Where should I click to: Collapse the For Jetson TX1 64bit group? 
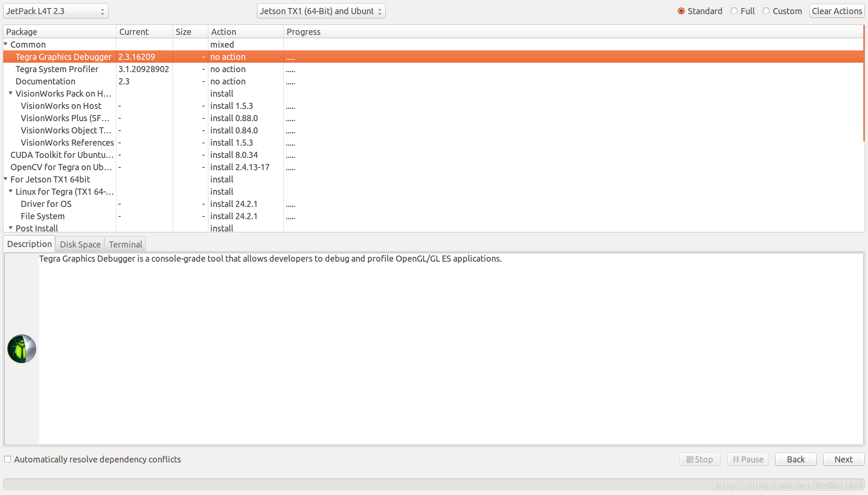(6, 179)
